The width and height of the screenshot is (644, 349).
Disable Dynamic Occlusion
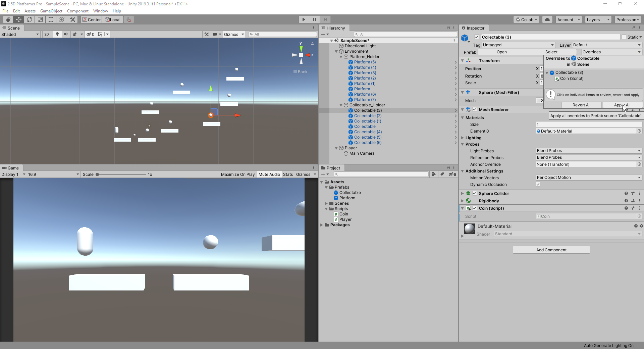[x=538, y=184]
